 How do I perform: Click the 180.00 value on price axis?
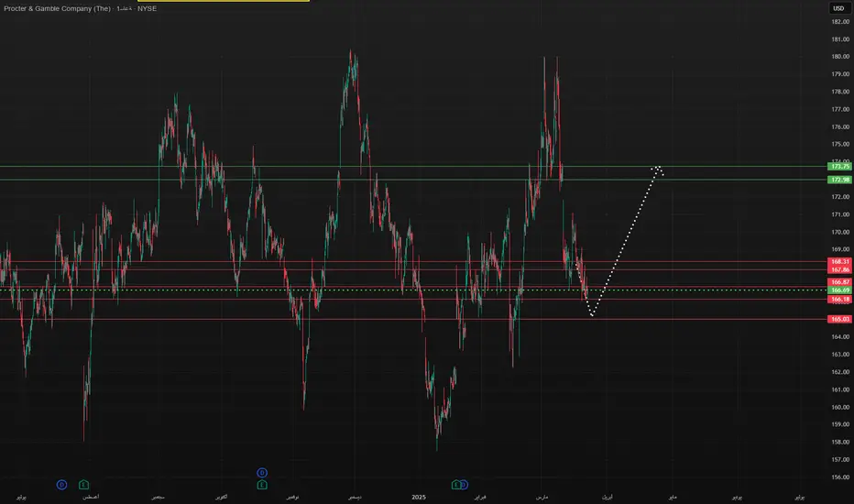pyautogui.click(x=840, y=57)
